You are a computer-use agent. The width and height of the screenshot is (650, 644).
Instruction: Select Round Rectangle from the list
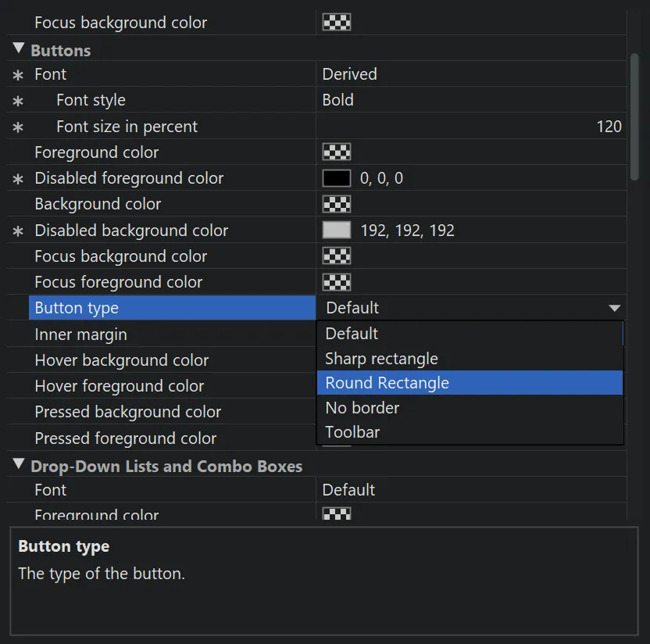387,383
